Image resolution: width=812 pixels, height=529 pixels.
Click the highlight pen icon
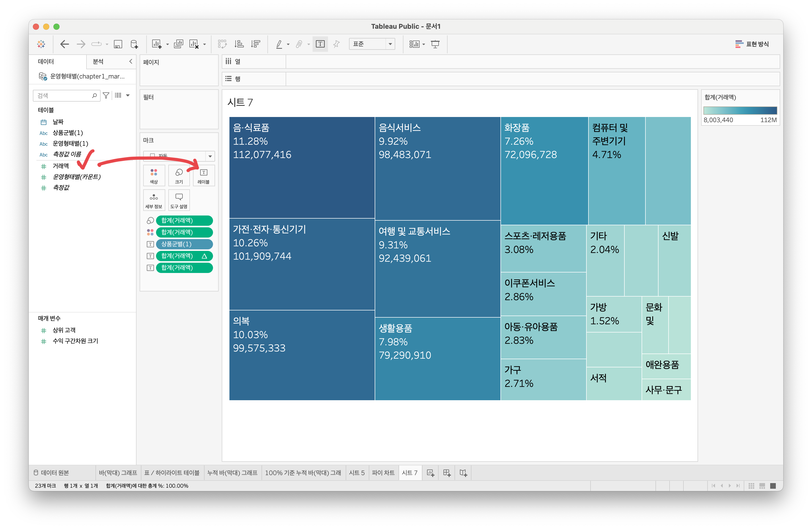(279, 44)
